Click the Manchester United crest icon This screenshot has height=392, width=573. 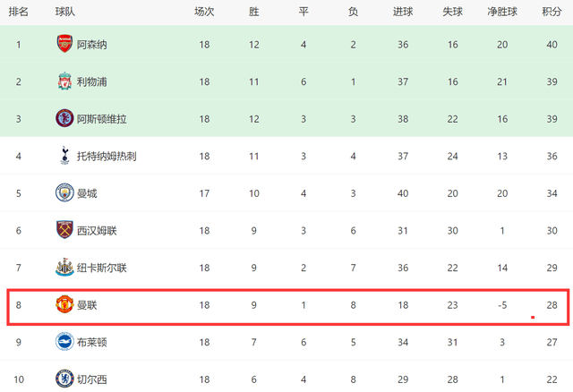click(64, 304)
